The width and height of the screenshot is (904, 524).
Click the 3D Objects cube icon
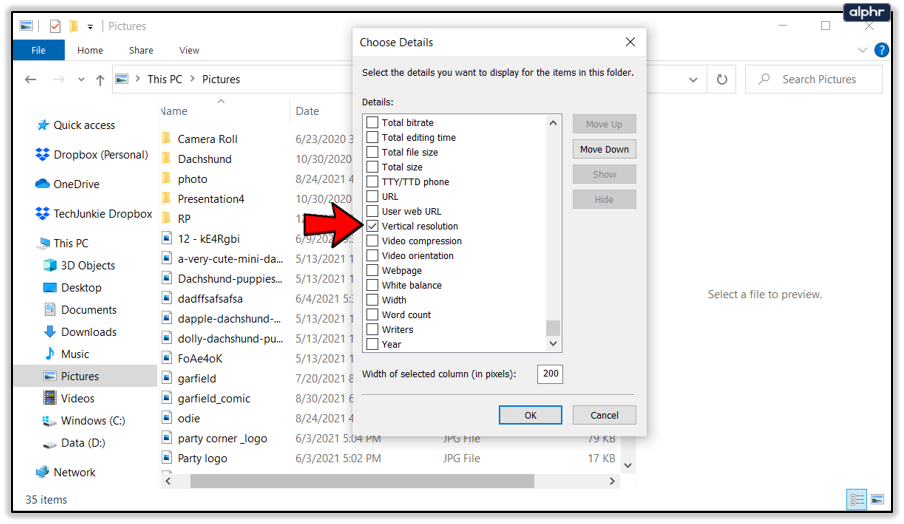coord(50,265)
